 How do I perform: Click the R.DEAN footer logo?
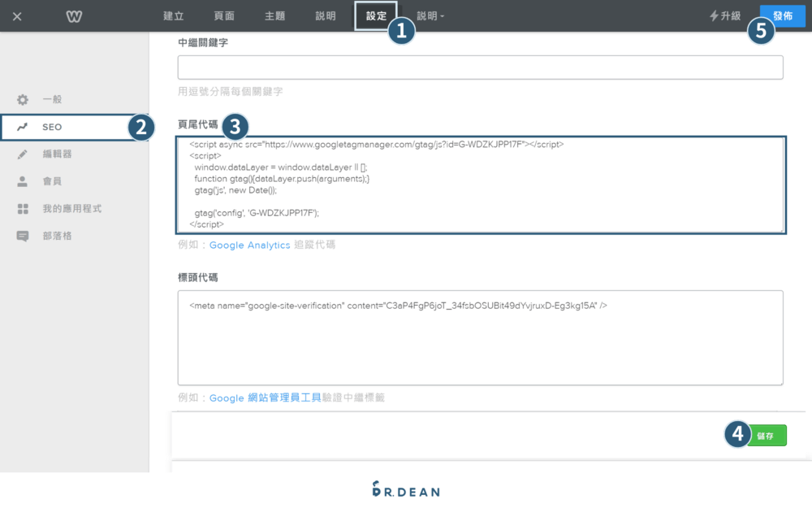click(x=406, y=490)
